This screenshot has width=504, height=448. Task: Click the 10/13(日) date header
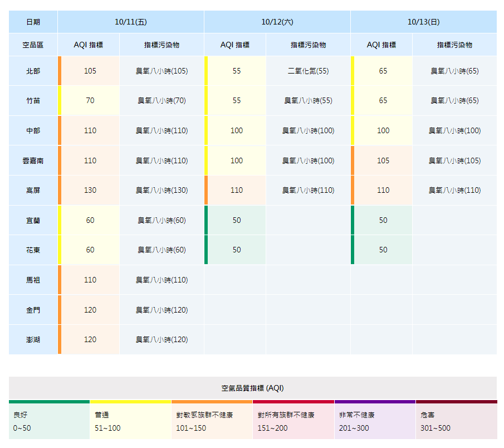click(x=423, y=22)
